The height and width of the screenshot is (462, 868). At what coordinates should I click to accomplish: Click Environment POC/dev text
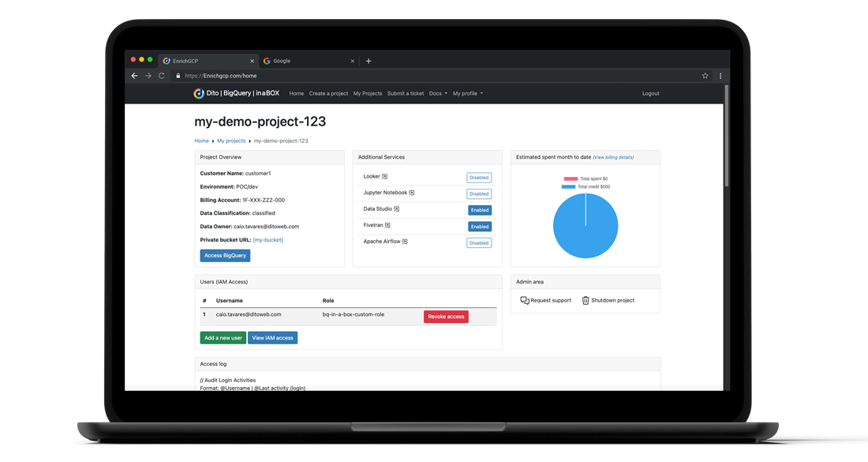(x=229, y=186)
